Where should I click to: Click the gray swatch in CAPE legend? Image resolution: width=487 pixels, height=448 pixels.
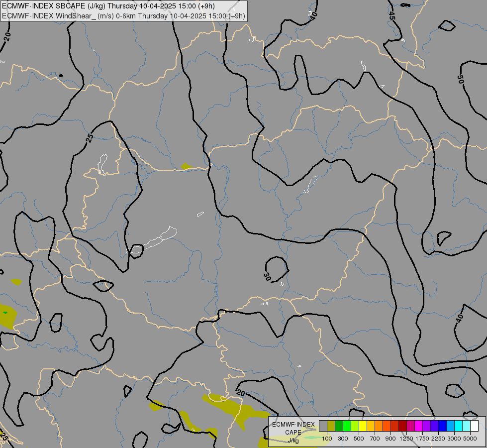323,426
